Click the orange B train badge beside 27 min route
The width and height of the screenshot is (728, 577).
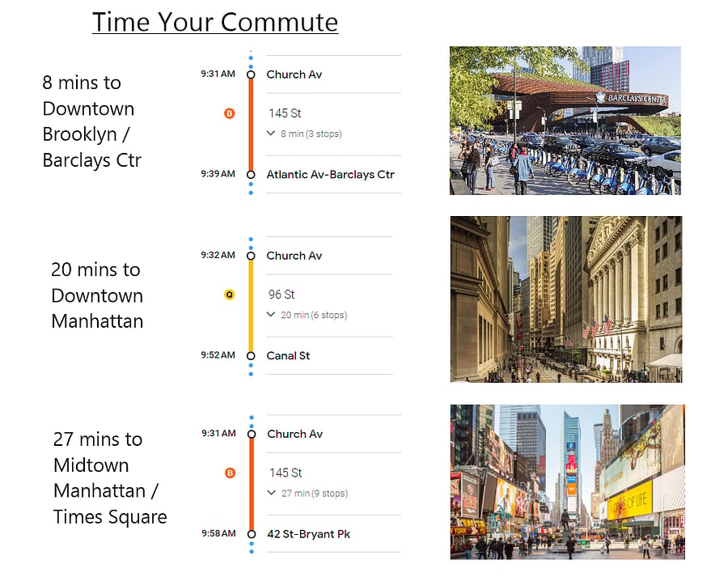tap(231, 473)
